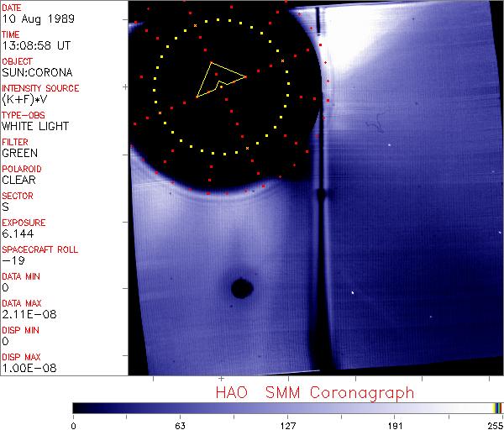The height and width of the screenshot is (430, 504).
Task: Click the DISP MIN label
Action: pos(20,330)
